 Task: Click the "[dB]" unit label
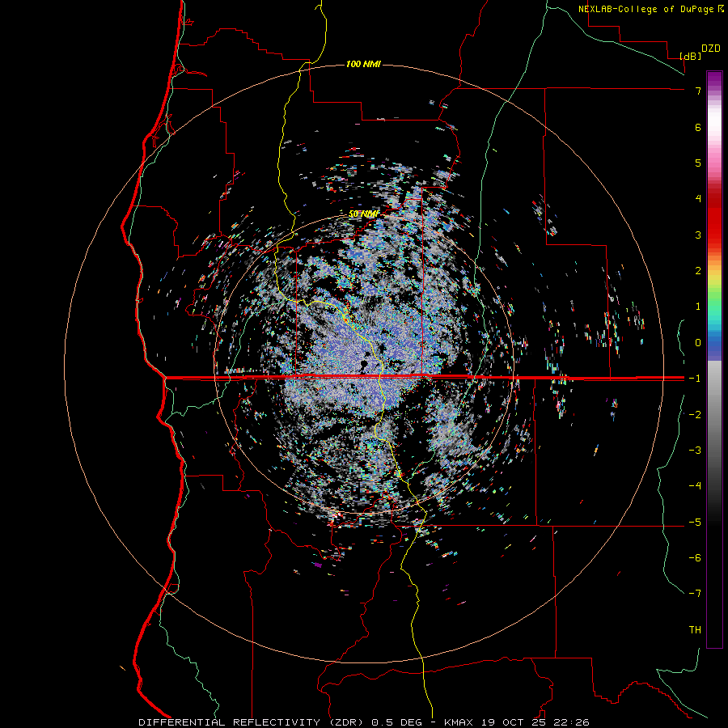point(691,56)
